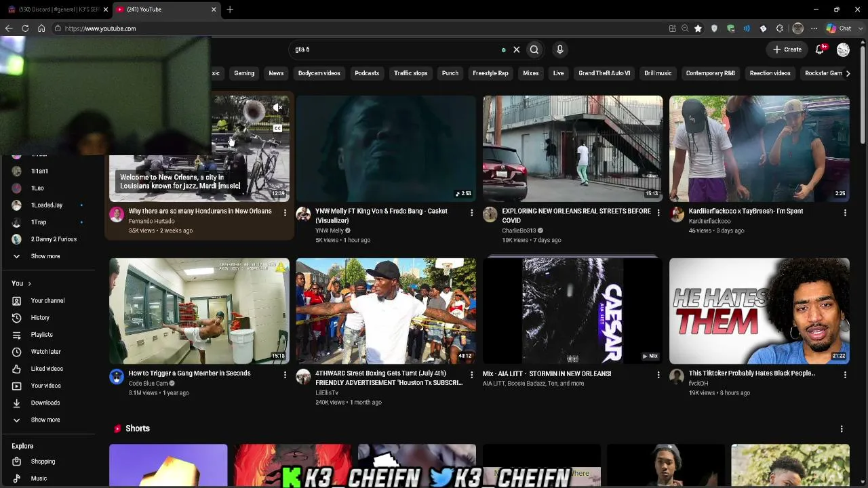Open options menu for the YNW Melly Casket video
This screenshot has height=488, width=868.
[x=471, y=213]
